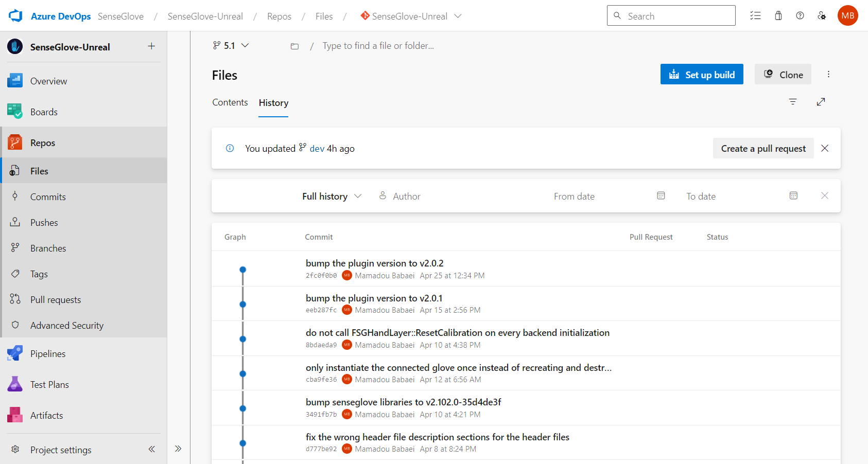Open the Marketplace shopping bag icon
The image size is (868, 464).
pyautogui.click(x=778, y=15)
